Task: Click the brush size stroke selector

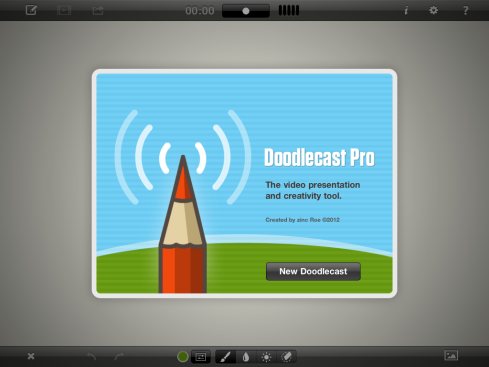Action: tap(201, 357)
